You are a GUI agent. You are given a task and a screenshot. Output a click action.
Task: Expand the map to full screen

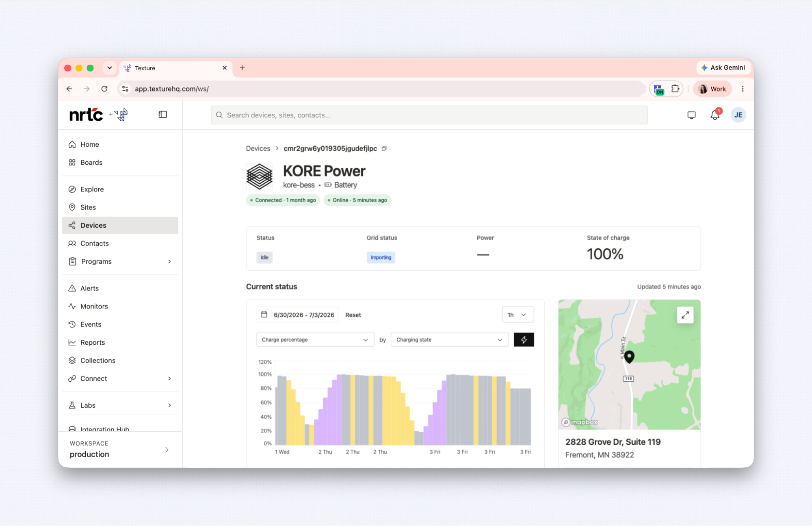pyautogui.click(x=685, y=315)
